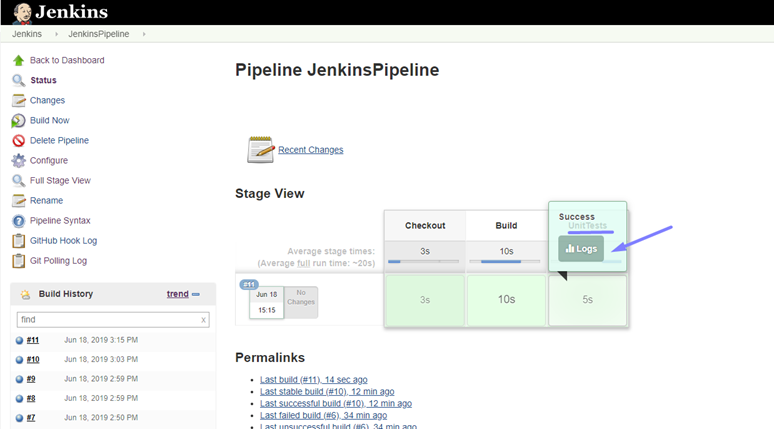The height and width of the screenshot is (429, 774).
Task: Expand the dropdown arrow after Jenkins breadcrumb
Action: click(x=56, y=34)
